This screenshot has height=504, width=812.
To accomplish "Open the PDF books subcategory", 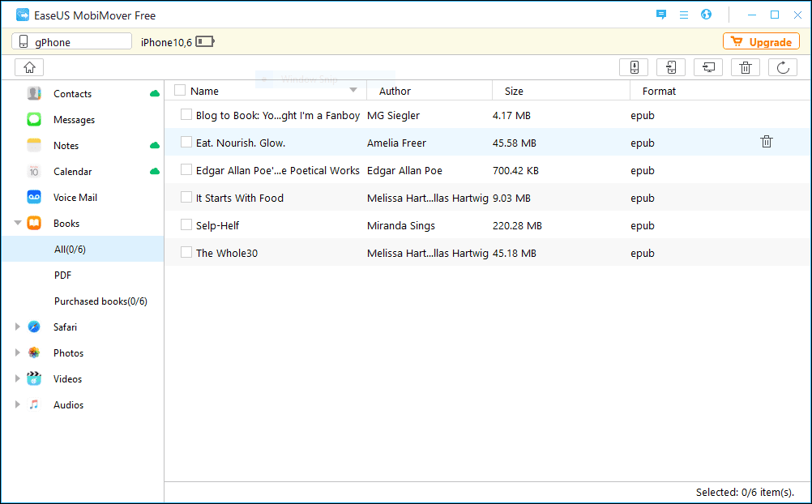I will pyautogui.click(x=63, y=275).
